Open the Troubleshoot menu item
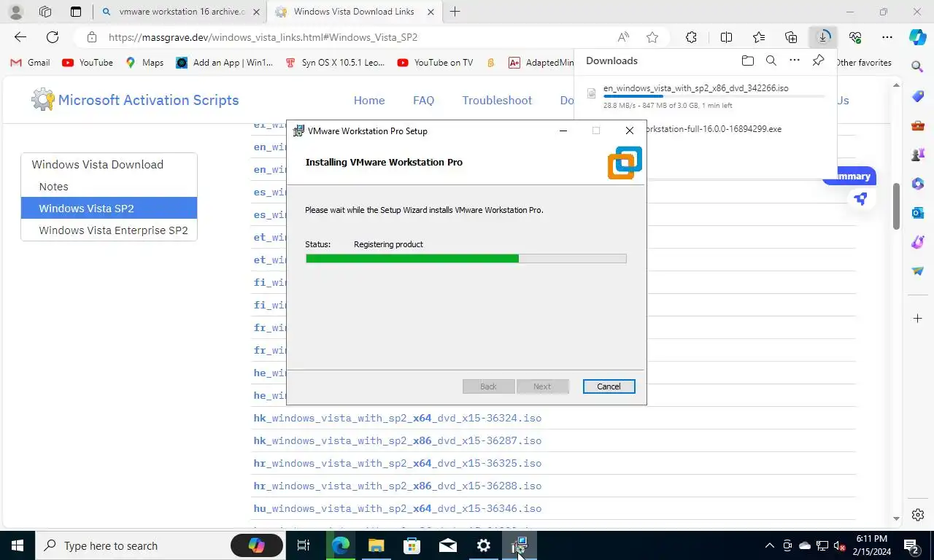This screenshot has width=934, height=560. [x=497, y=101]
